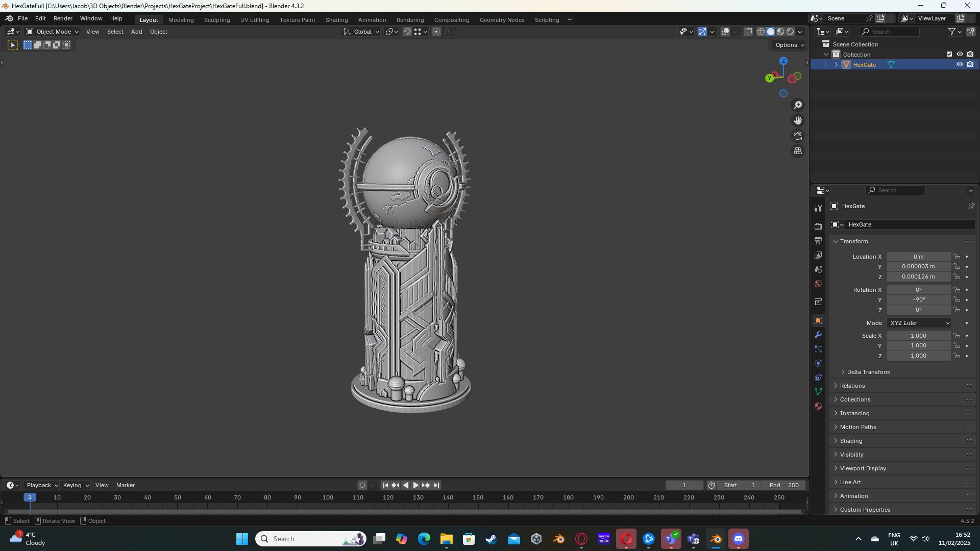Switch to the Shading workspace tab
The width and height of the screenshot is (980, 551).
tap(336, 20)
